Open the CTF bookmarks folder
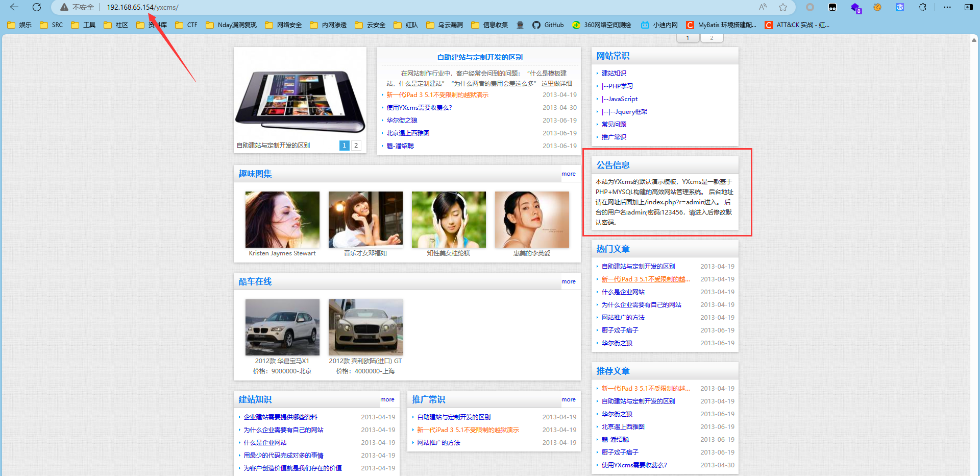The height and width of the screenshot is (476, 980). click(x=186, y=25)
